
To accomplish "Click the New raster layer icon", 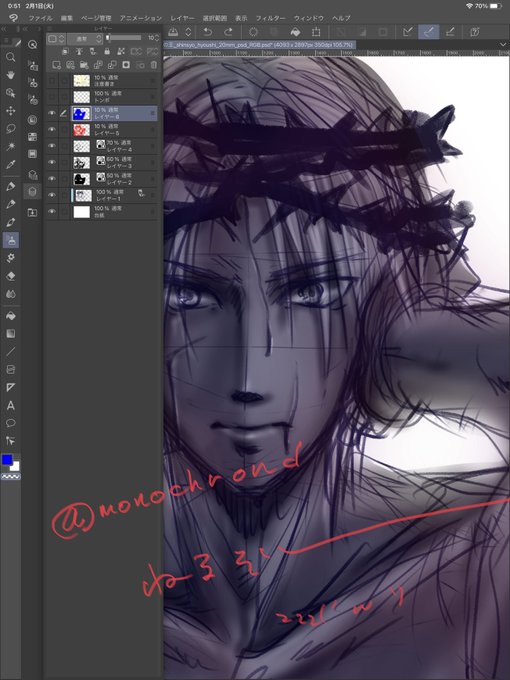I will pyautogui.click(x=56, y=65).
